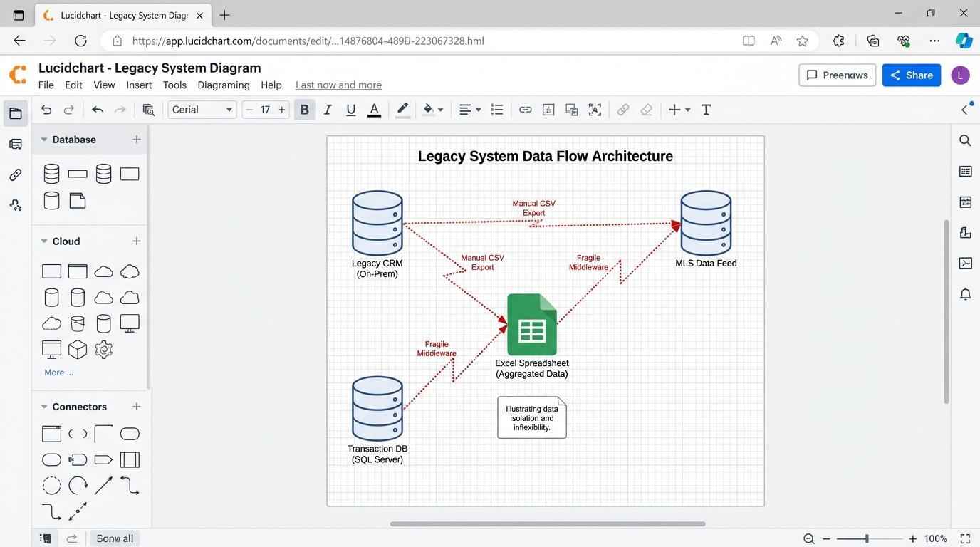Select the cylinder database shape

tap(51, 173)
